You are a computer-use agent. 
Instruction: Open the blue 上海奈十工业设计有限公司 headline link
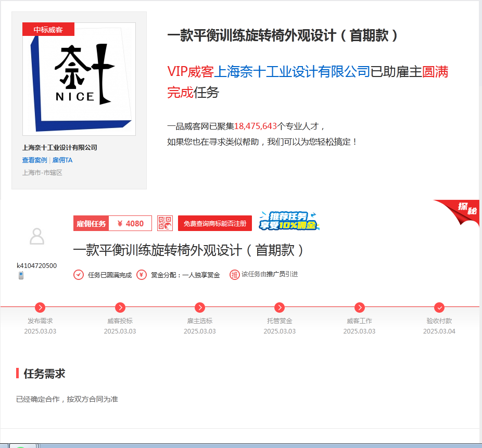coord(291,72)
